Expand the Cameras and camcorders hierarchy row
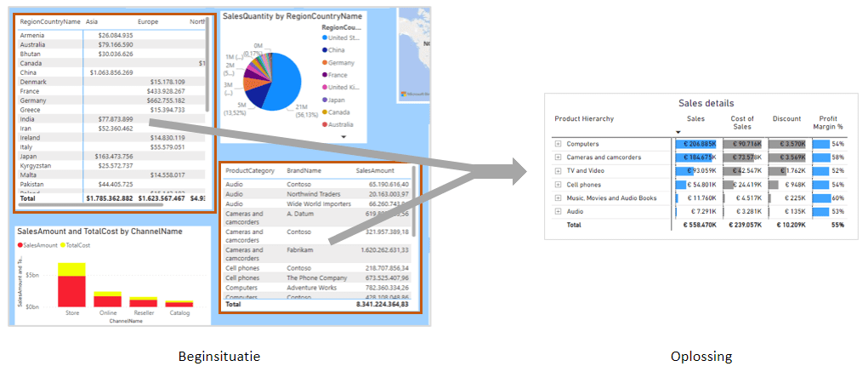 pyautogui.click(x=558, y=157)
